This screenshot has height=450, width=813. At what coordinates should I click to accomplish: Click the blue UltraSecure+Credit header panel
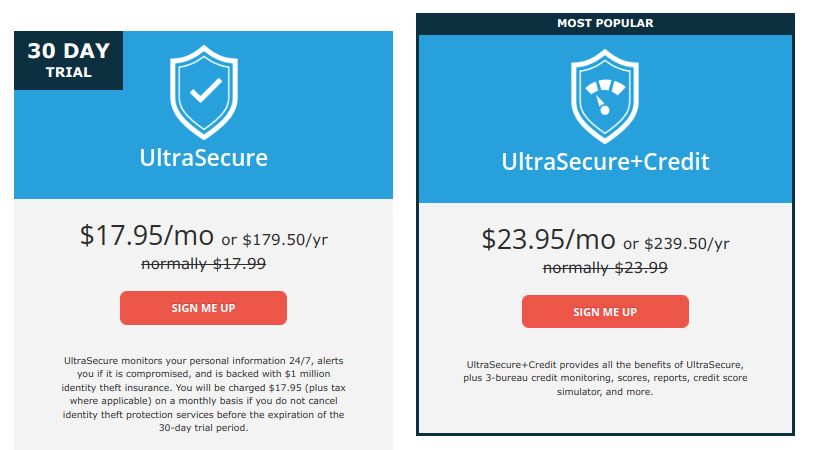tap(605, 119)
